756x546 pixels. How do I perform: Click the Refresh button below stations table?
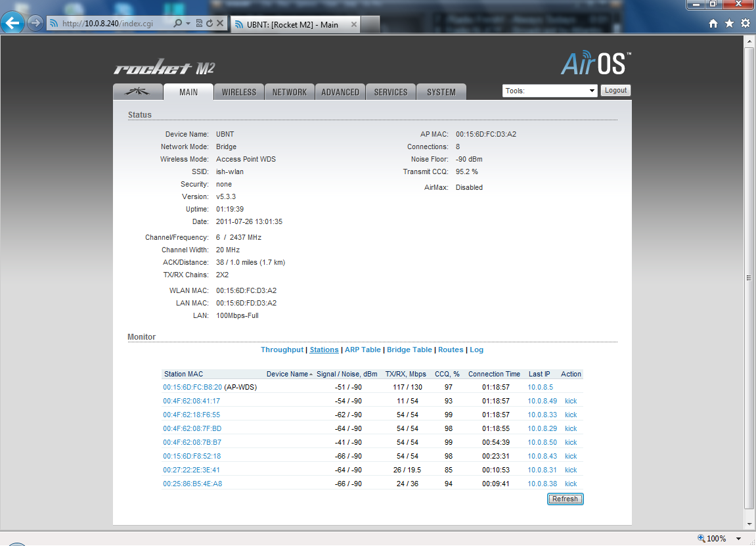pos(565,499)
